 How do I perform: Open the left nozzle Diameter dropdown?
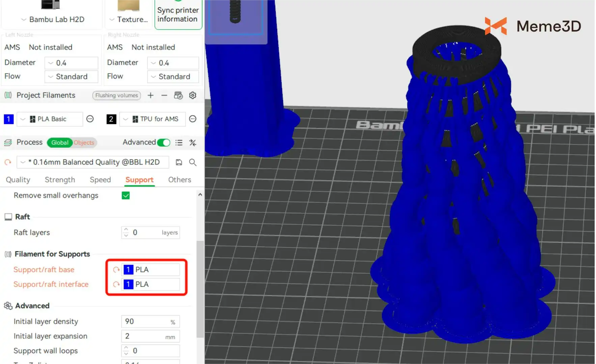[71, 63]
